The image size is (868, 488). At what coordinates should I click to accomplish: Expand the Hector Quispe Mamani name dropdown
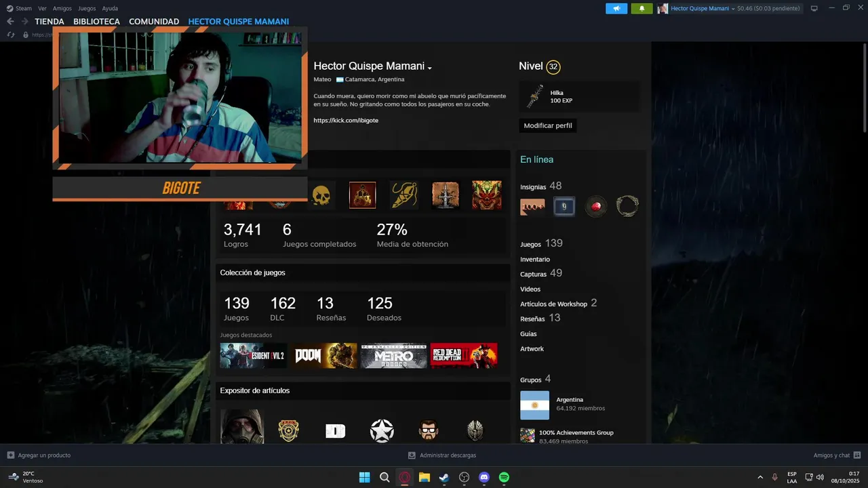click(430, 68)
